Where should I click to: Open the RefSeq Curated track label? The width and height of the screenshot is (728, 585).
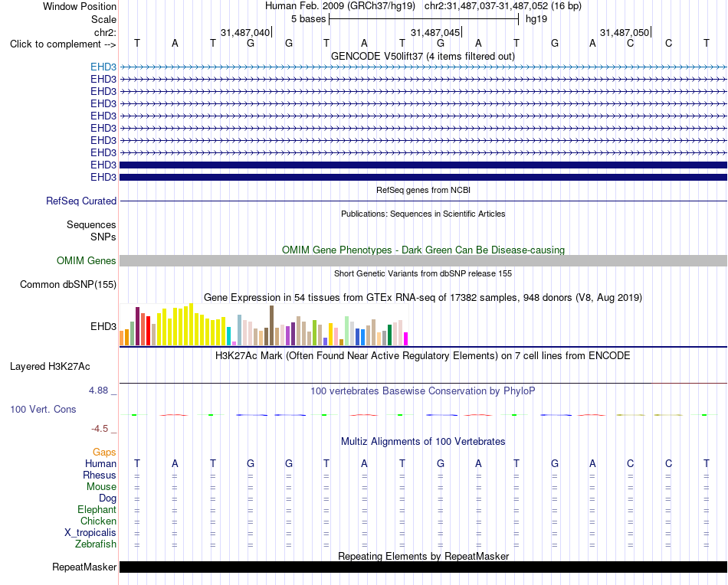pyautogui.click(x=81, y=201)
